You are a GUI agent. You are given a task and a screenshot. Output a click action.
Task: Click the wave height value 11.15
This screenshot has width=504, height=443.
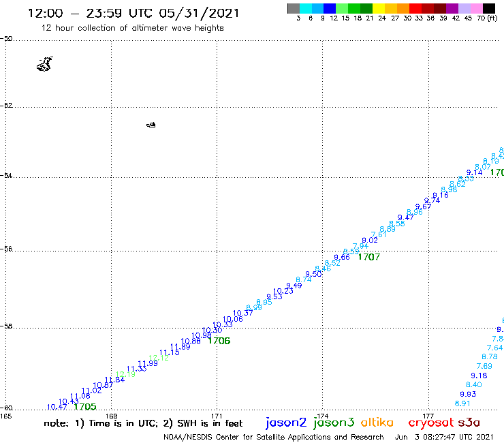(x=170, y=352)
